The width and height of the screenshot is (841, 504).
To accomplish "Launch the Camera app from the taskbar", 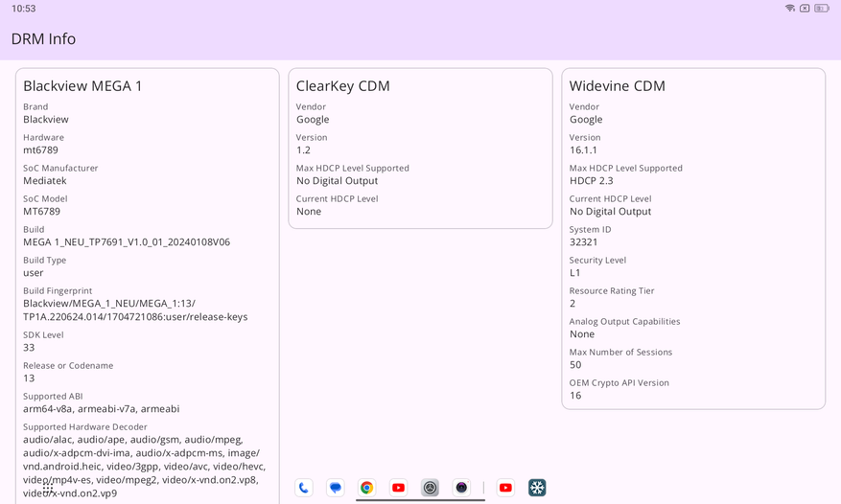I will pos(462,488).
